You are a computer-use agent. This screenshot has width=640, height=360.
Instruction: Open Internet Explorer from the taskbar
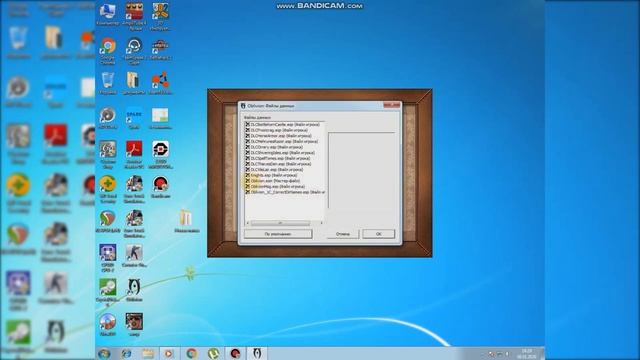(126, 353)
